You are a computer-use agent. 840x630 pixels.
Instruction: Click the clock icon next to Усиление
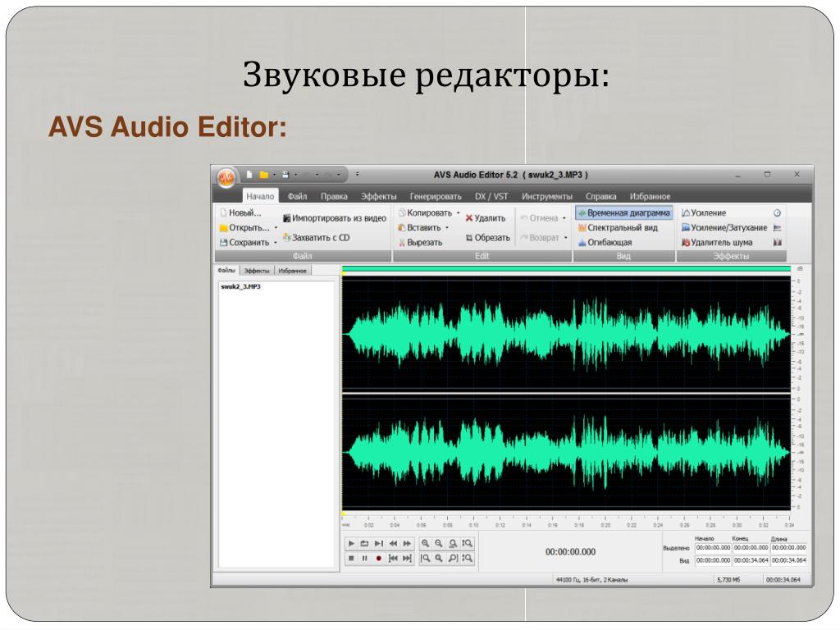pos(777,212)
